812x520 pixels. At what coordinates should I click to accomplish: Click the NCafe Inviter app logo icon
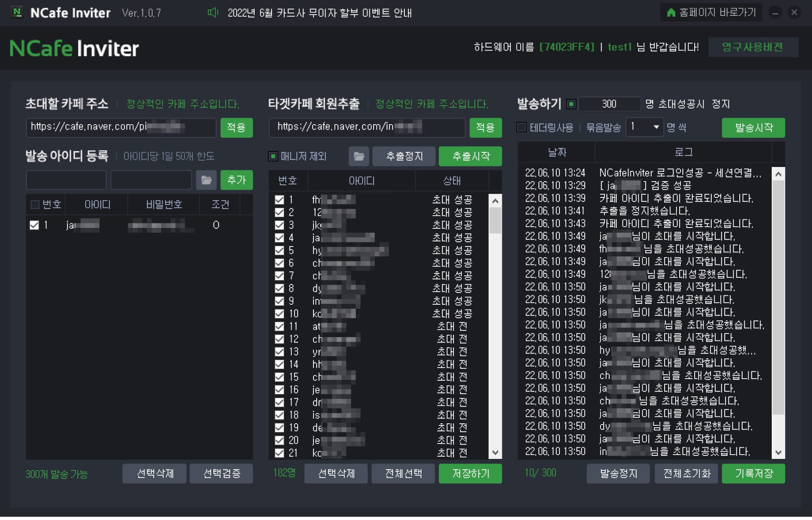[17, 12]
